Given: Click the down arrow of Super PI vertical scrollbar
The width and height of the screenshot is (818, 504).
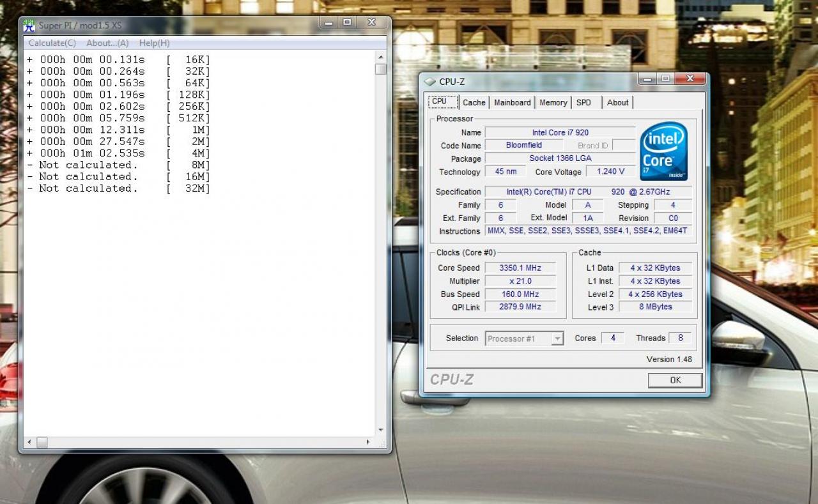Looking at the screenshot, I should click(381, 431).
